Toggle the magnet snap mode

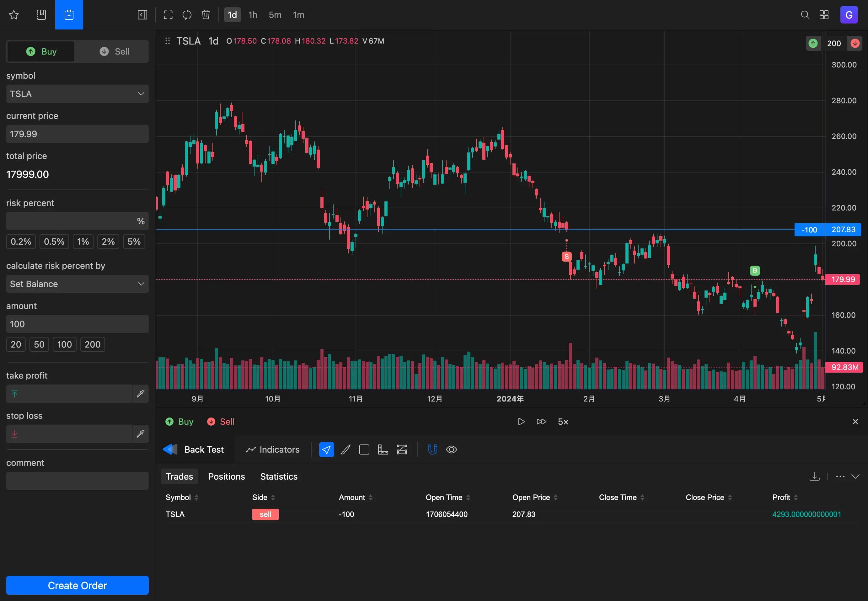pos(432,449)
